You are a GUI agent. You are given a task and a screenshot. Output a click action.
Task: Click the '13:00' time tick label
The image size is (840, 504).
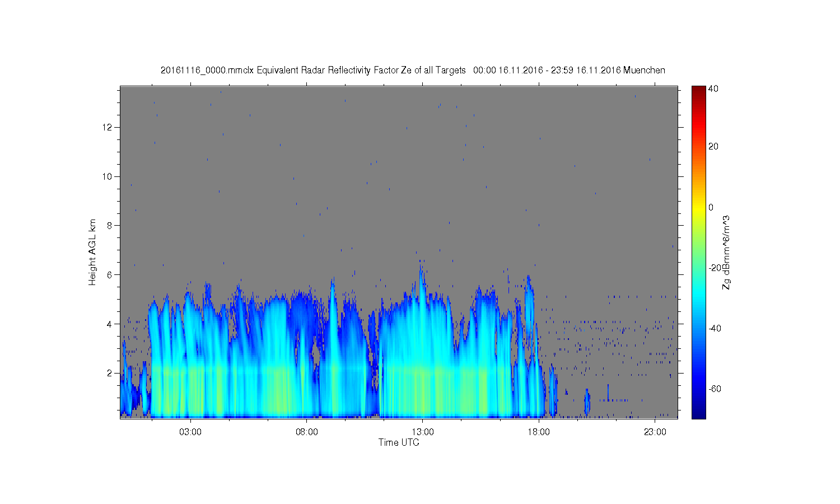pos(423,432)
